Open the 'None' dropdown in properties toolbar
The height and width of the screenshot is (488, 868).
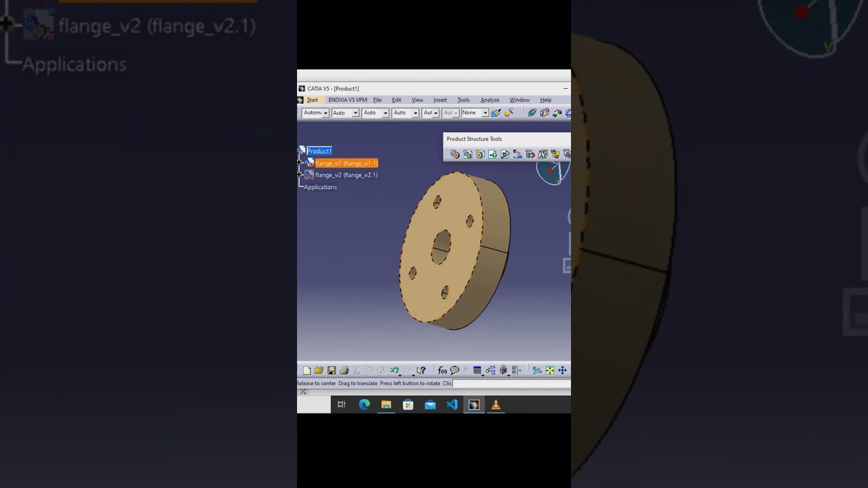pos(475,113)
